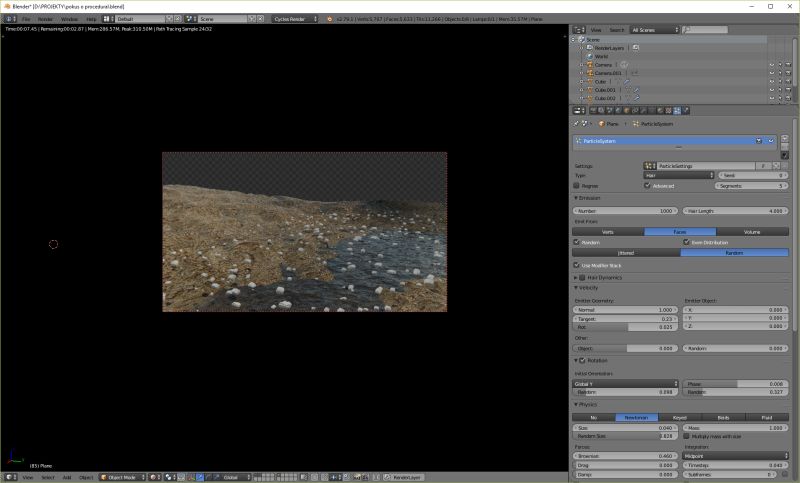The width and height of the screenshot is (800, 483).
Task: Select the translate manipulator arrow icon
Action: (x=200, y=477)
